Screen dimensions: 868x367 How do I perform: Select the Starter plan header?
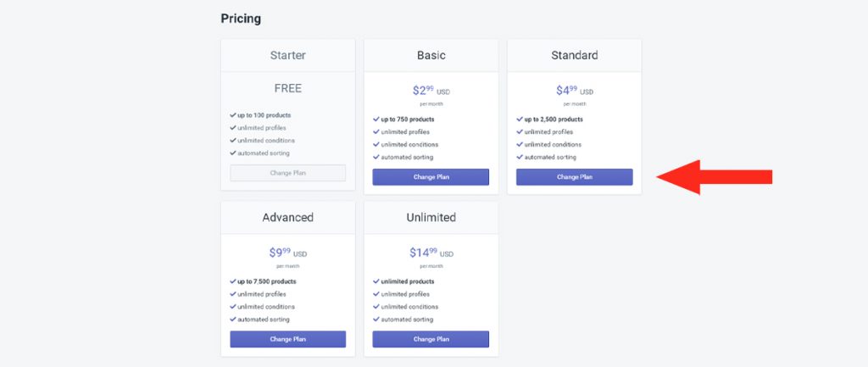pyautogui.click(x=288, y=55)
